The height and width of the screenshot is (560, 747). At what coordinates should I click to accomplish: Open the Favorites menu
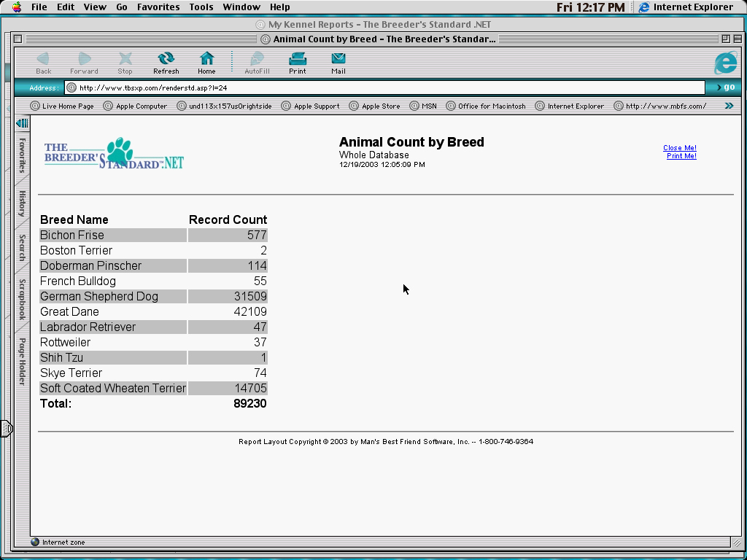click(x=158, y=7)
